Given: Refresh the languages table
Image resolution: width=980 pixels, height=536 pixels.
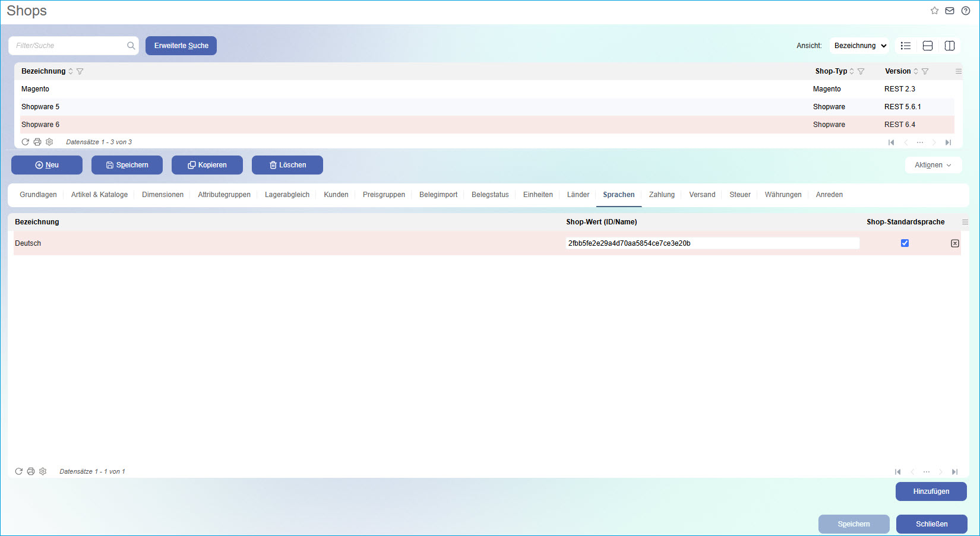Looking at the screenshot, I should [18, 471].
